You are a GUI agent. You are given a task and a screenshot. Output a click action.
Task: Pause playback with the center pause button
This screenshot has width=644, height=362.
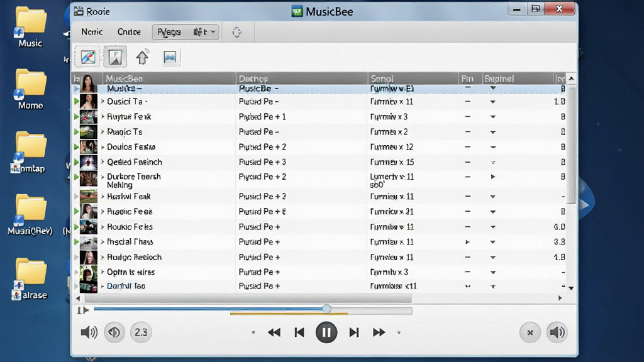(326, 332)
